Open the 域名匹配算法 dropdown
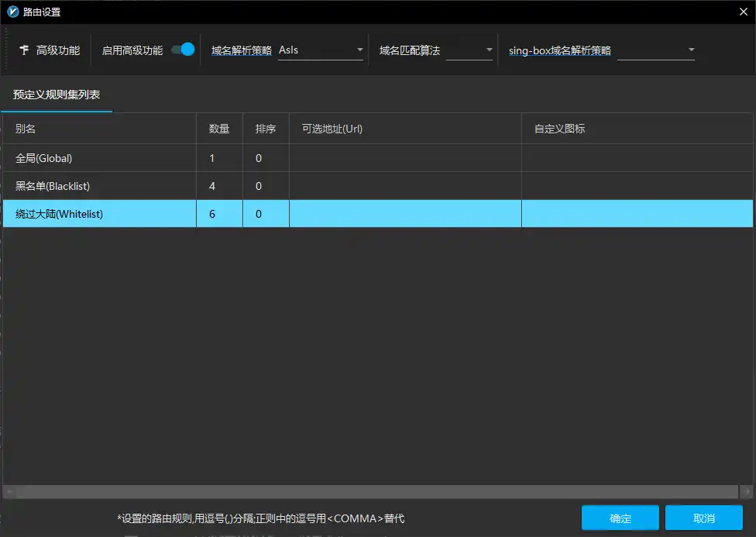This screenshot has width=756, height=537. (469, 50)
